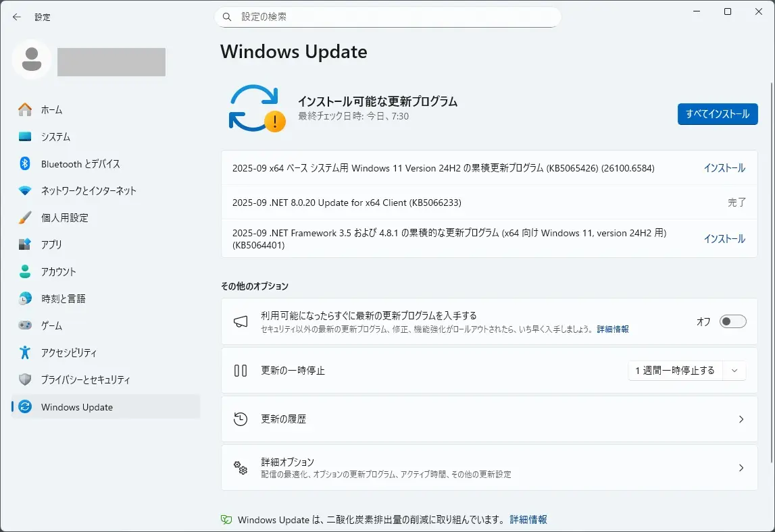Click the pause icon beside 更新の一時停止
This screenshot has width=775, height=532.
point(241,371)
